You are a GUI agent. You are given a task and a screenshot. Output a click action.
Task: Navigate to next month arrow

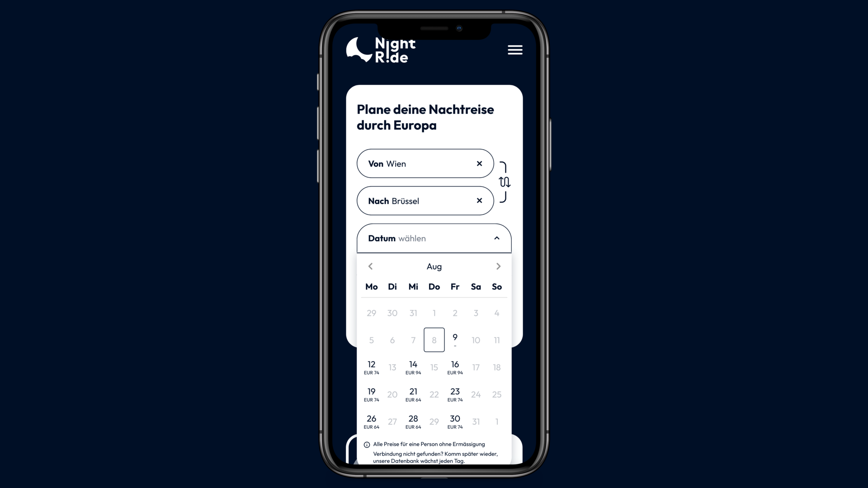tap(498, 266)
